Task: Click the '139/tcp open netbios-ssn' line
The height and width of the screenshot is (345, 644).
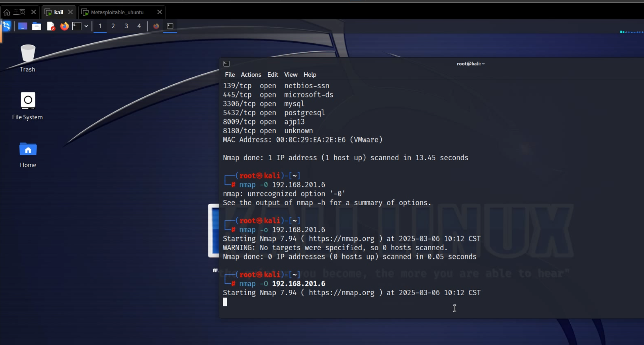Action: pyautogui.click(x=276, y=86)
